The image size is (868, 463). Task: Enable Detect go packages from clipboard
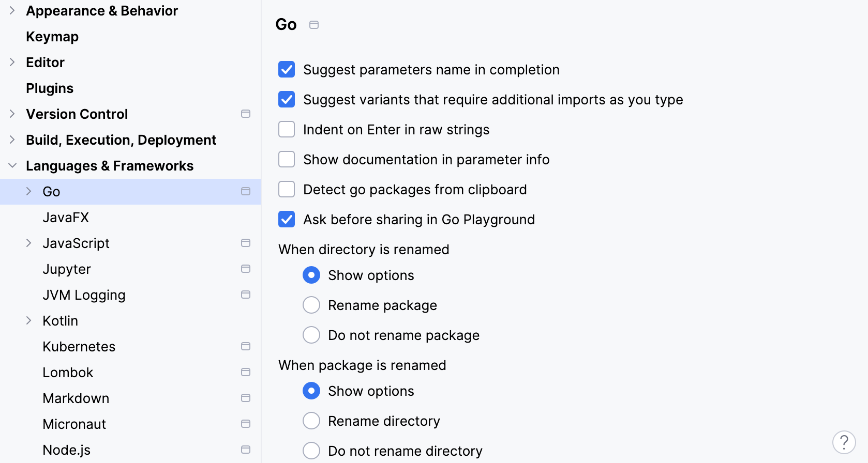[x=287, y=189]
